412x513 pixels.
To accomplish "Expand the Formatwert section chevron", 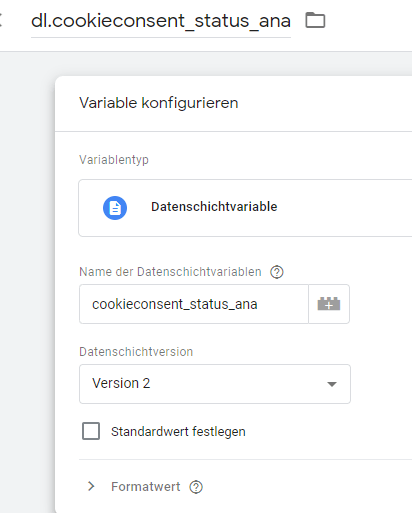I will [91, 486].
